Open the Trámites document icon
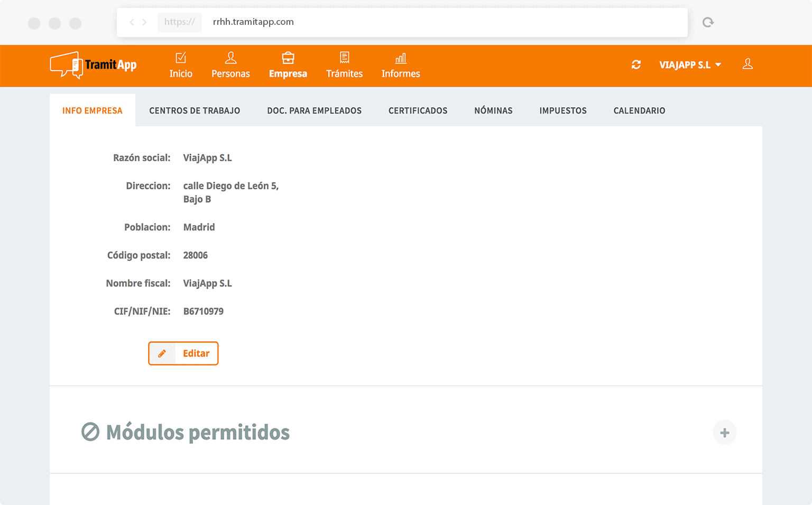The height and width of the screenshot is (505, 812). 345,58
